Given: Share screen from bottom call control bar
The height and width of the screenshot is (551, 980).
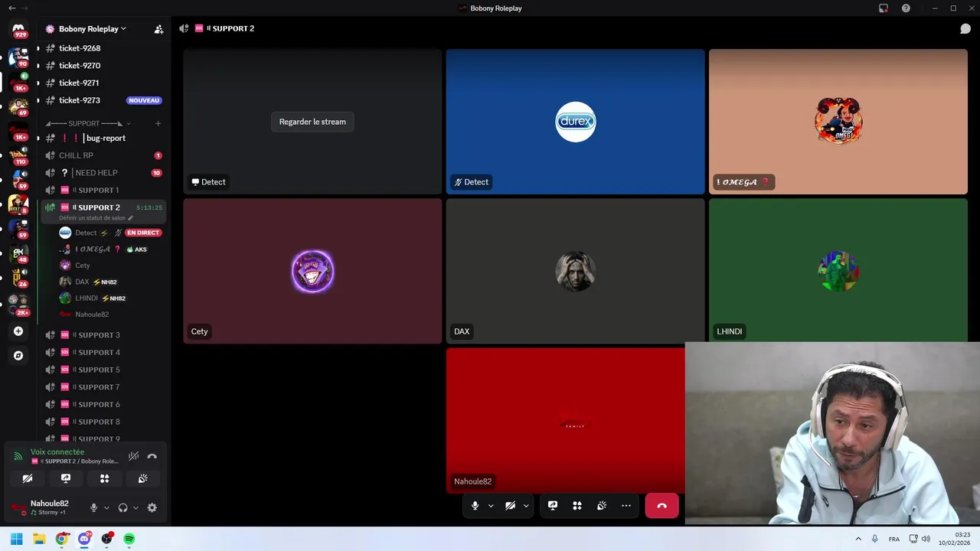Looking at the screenshot, I should tap(553, 506).
